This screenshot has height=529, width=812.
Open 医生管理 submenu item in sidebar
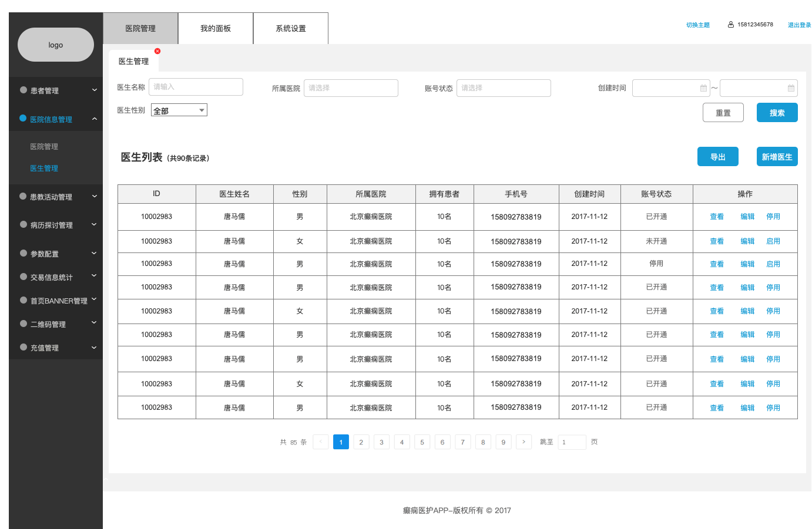click(44, 169)
